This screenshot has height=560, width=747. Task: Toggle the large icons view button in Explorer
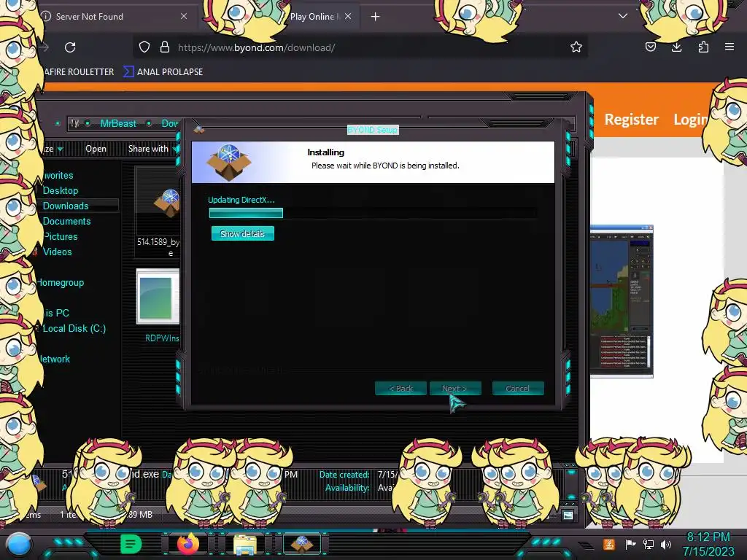pos(568,515)
